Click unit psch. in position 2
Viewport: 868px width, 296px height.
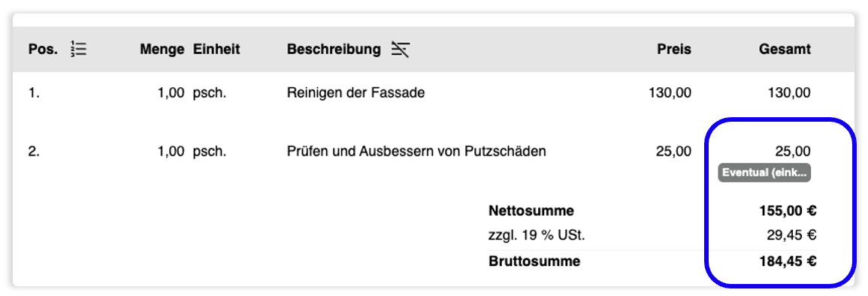tap(210, 151)
